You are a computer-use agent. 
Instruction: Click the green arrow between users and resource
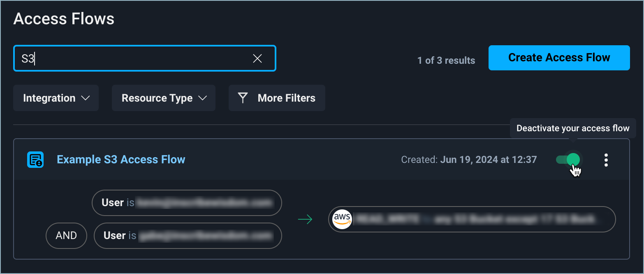[x=305, y=219]
